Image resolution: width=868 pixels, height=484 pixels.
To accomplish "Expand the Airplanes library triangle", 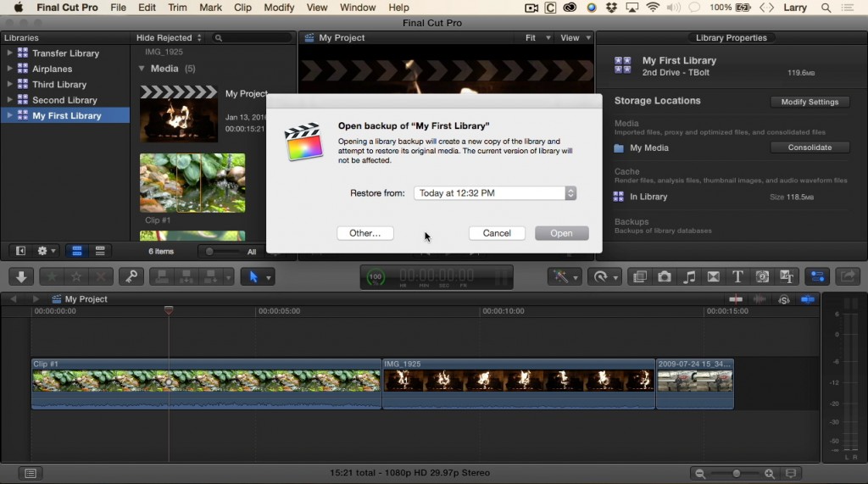I will [x=9, y=68].
